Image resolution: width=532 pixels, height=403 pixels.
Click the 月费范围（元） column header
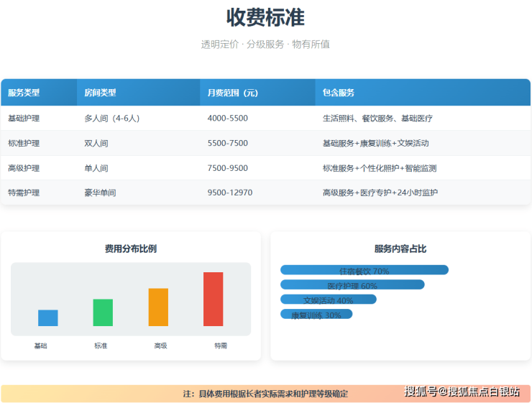coord(232,93)
